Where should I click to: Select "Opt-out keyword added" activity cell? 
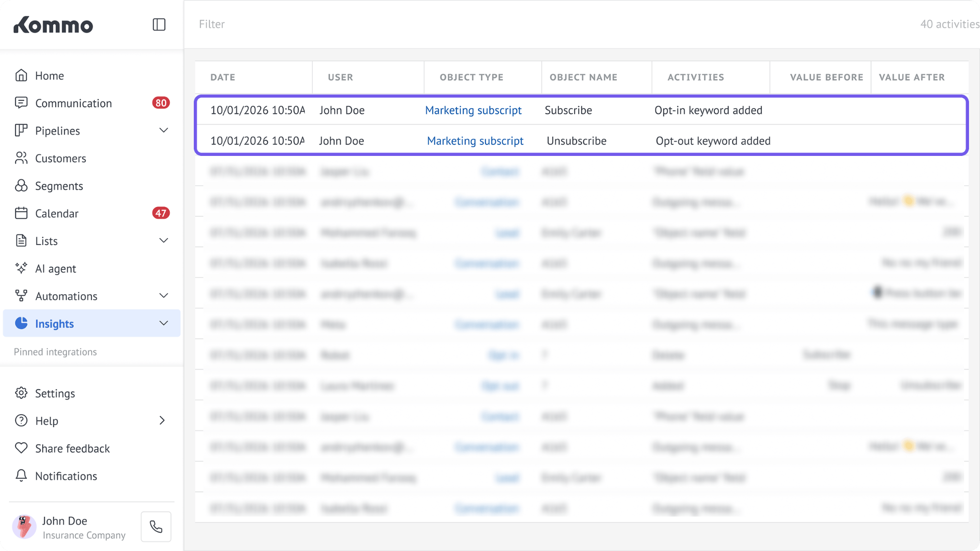(713, 141)
